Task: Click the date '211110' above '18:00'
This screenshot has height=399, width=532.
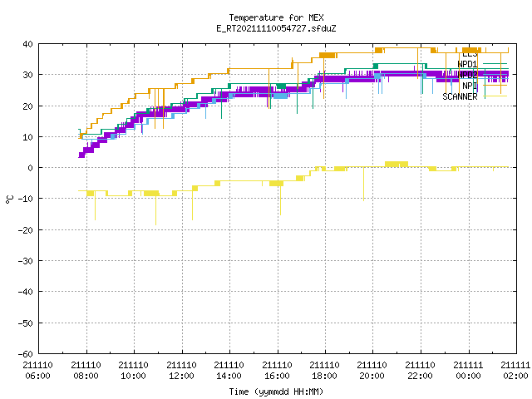Action: click(325, 365)
